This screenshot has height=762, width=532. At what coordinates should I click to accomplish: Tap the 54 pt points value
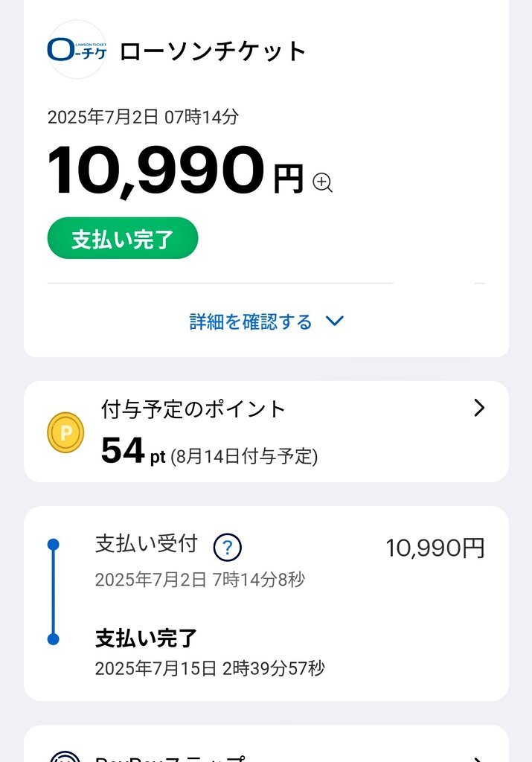(x=132, y=451)
